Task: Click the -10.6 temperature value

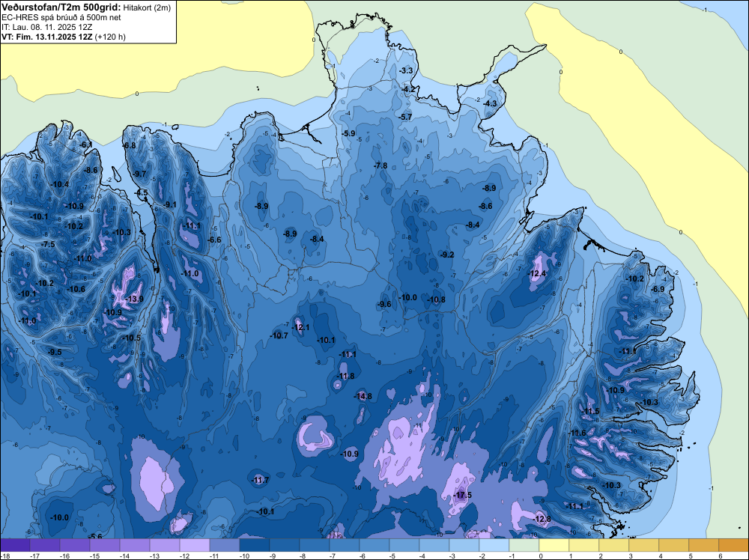Action: (x=76, y=289)
